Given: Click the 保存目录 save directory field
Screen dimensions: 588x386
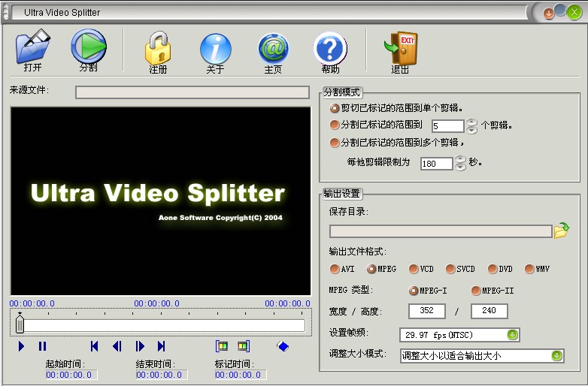Looking at the screenshot, I should pos(441,231).
